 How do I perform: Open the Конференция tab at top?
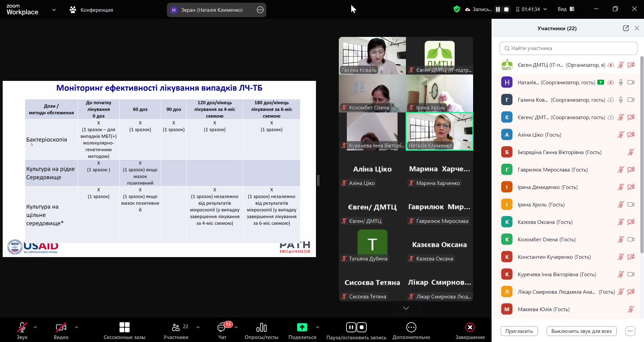click(91, 10)
